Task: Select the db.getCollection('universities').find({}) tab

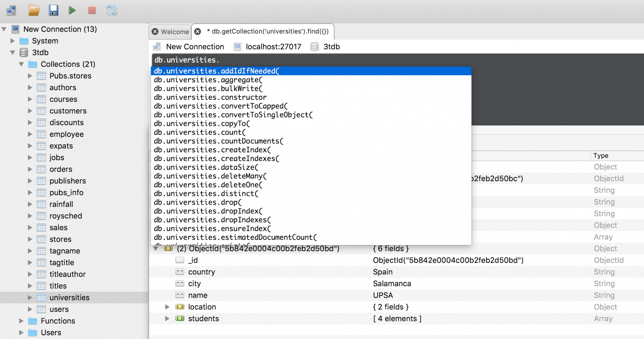Action: pyautogui.click(x=267, y=31)
